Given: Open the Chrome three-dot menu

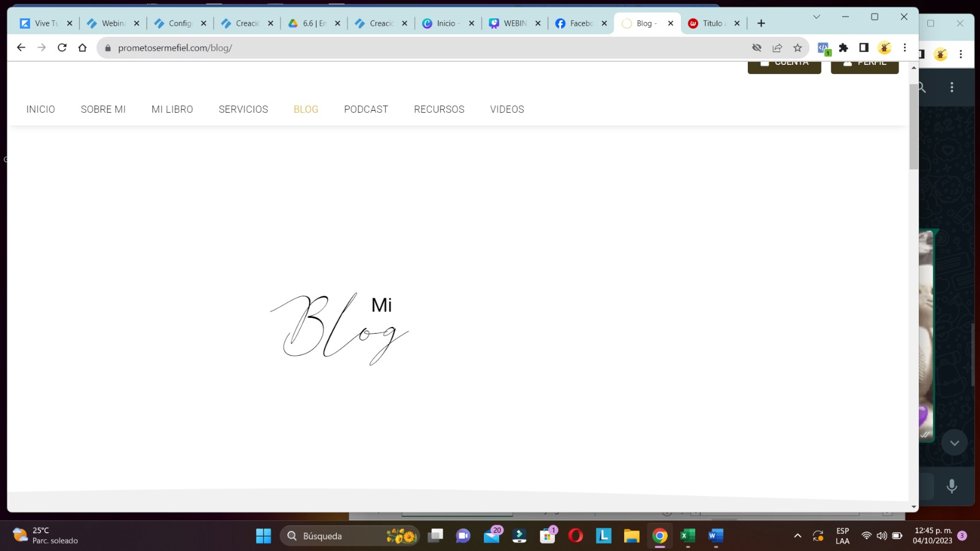Looking at the screenshot, I should 905,48.
